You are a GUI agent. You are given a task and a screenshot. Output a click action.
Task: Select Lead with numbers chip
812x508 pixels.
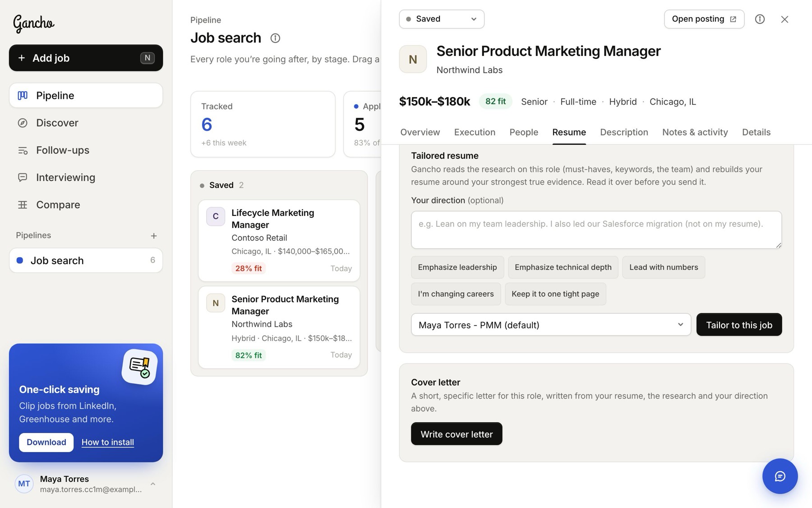tap(664, 267)
